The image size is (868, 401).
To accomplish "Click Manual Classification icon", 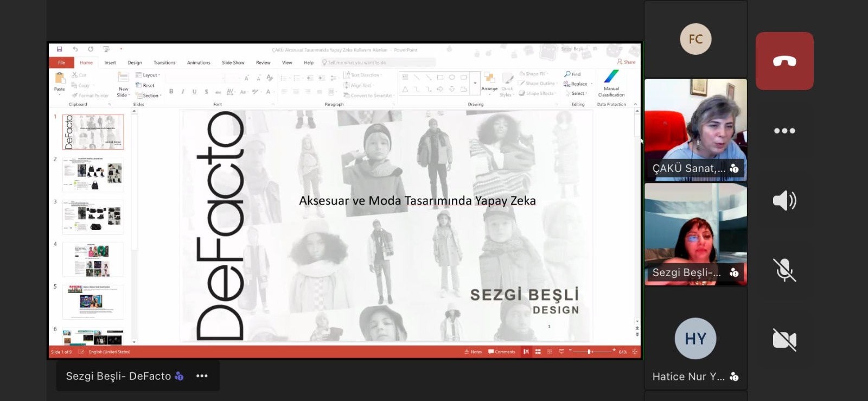I will tap(611, 84).
